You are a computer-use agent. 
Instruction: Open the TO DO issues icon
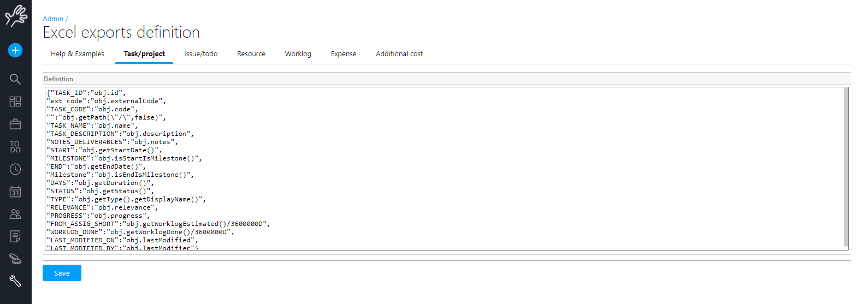pos(15,147)
